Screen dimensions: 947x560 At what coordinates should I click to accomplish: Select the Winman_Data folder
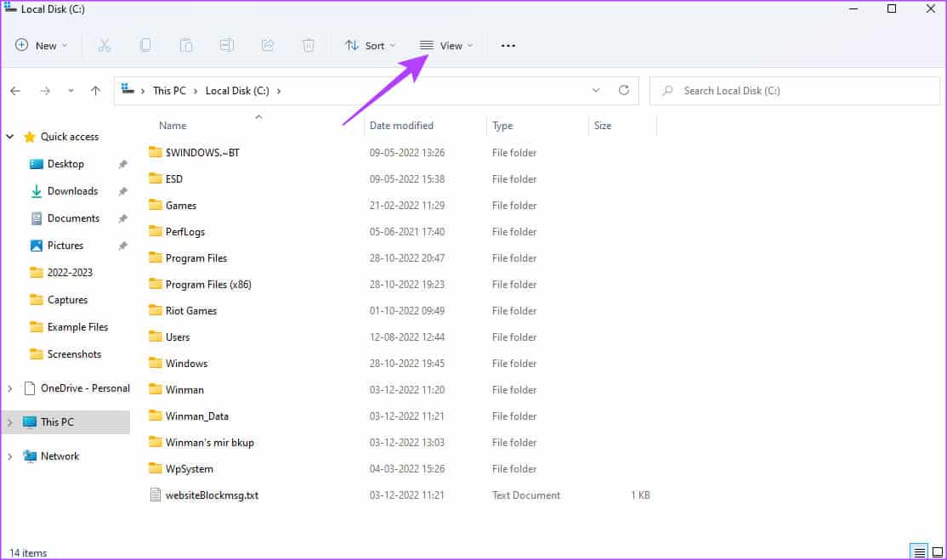coord(197,416)
